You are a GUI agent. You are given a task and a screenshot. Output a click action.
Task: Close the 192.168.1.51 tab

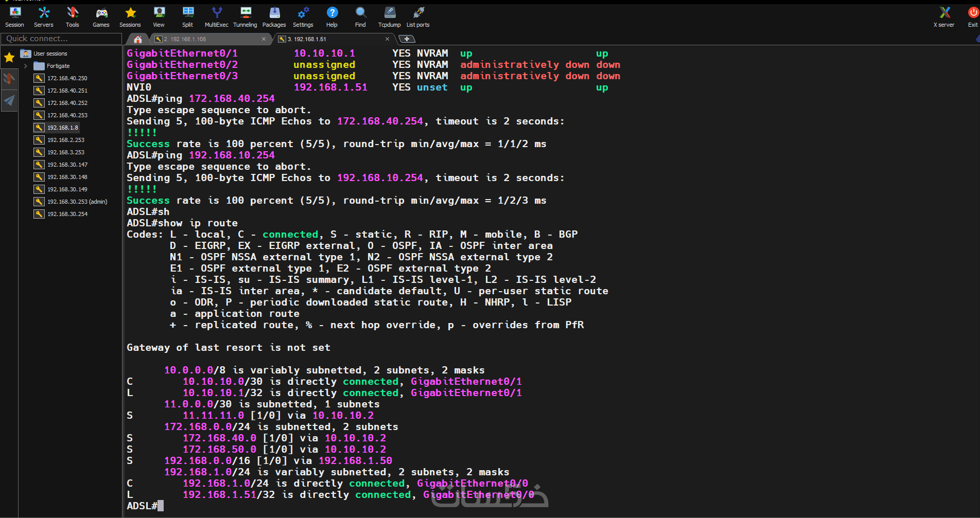pyautogui.click(x=387, y=39)
